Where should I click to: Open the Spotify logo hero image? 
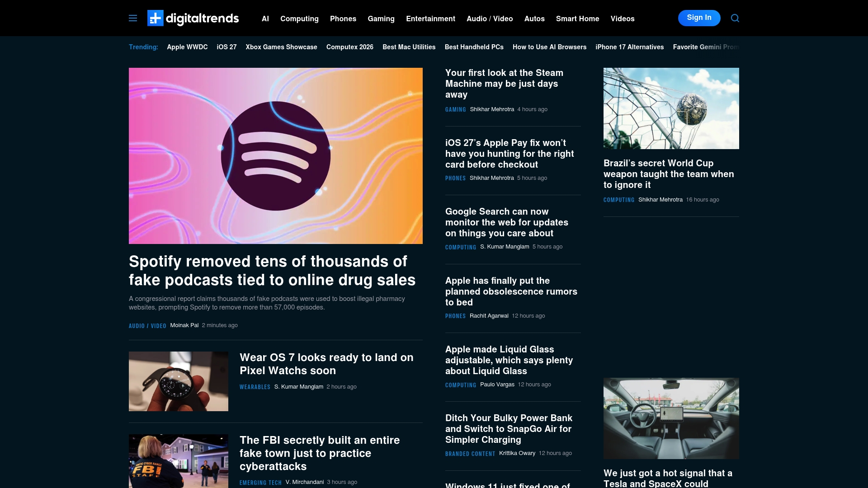[x=276, y=156]
